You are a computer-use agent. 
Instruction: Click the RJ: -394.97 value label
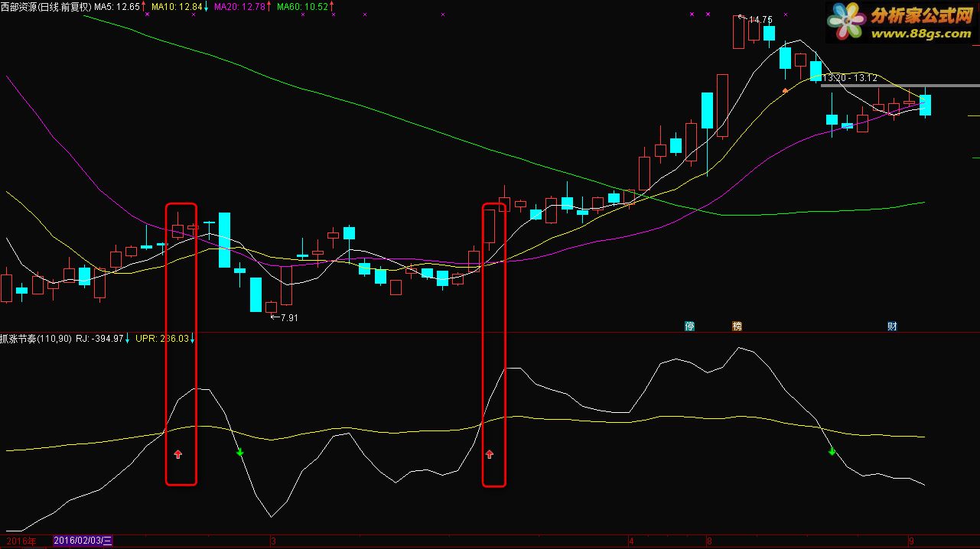99,338
